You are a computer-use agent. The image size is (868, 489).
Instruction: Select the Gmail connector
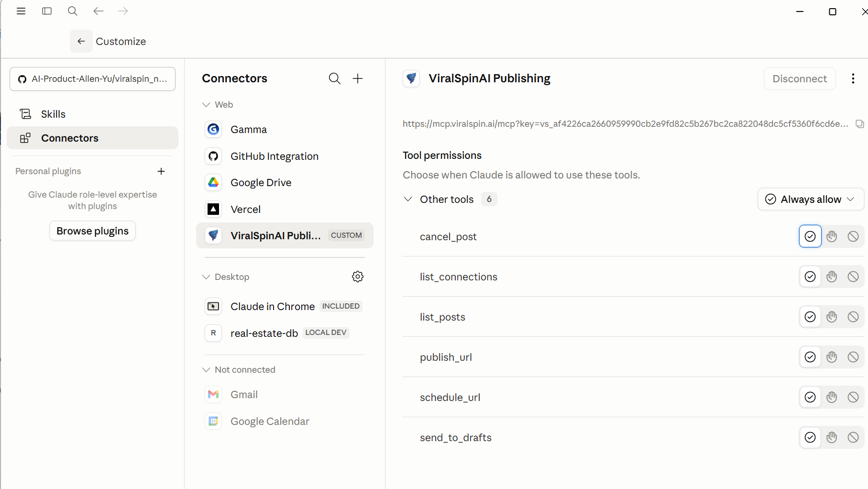point(285,394)
